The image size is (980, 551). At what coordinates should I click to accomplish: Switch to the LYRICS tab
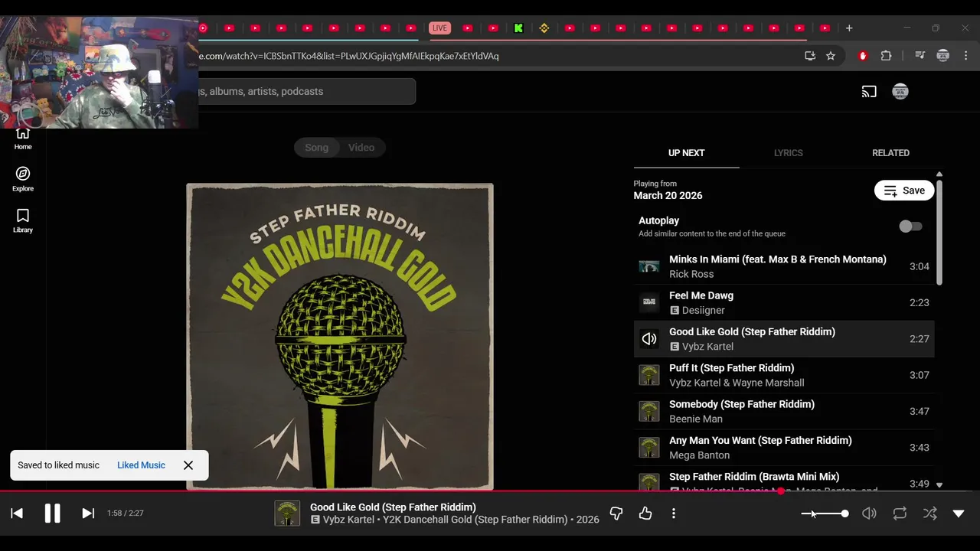coord(788,153)
